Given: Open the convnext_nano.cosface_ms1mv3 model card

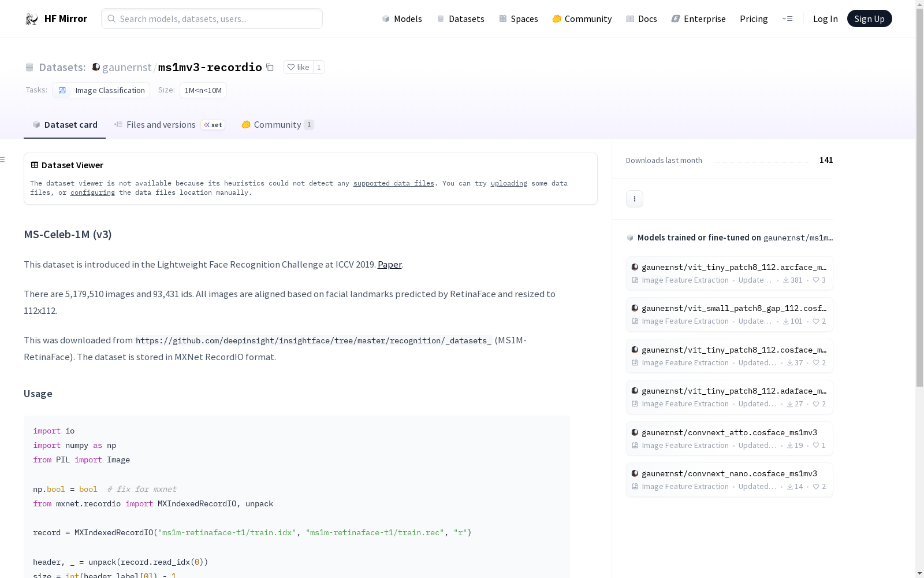Looking at the screenshot, I should click(729, 480).
